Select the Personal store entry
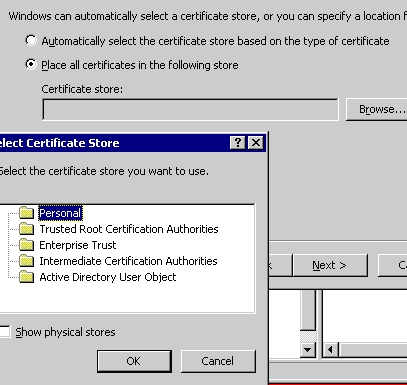 (60, 213)
